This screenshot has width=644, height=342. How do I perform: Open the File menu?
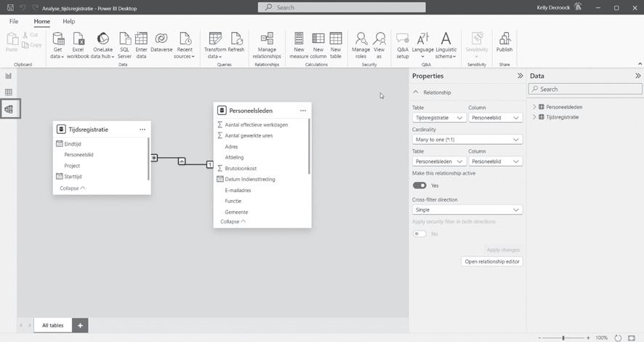(14, 21)
